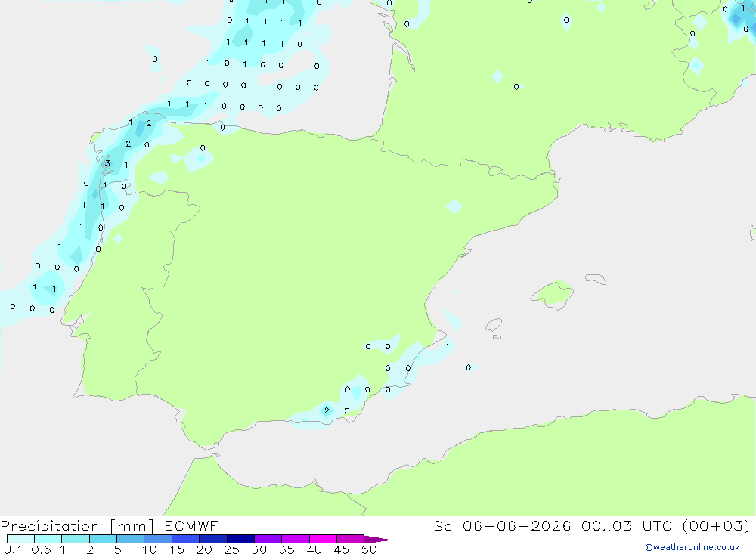Pick the 35–40 mm violet legend swatch
The height and width of the screenshot is (554, 756).
(296, 539)
